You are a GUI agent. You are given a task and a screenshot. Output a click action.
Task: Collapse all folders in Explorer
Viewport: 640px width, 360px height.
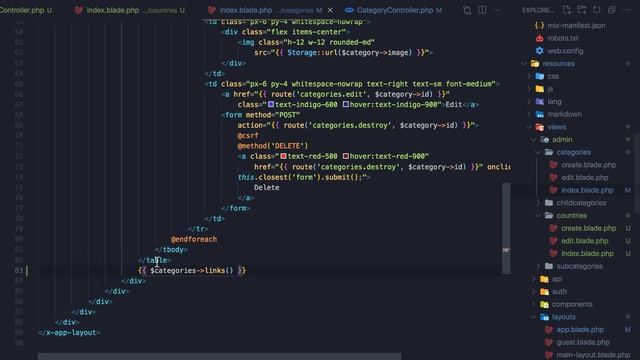[x=611, y=10]
